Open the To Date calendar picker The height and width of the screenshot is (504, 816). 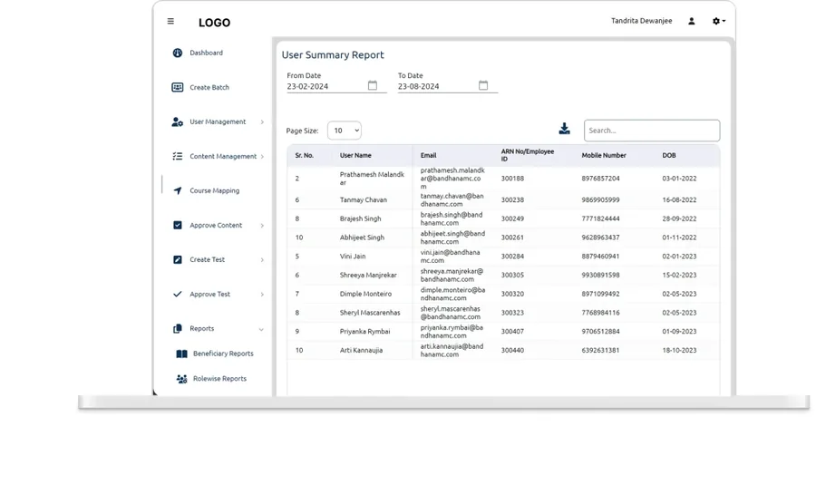pos(483,85)
